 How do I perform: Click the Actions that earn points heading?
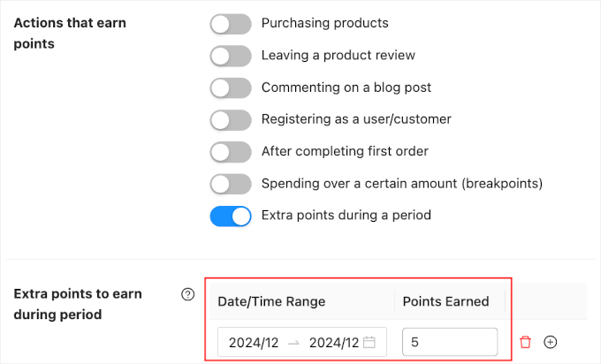tap(70, 33)
